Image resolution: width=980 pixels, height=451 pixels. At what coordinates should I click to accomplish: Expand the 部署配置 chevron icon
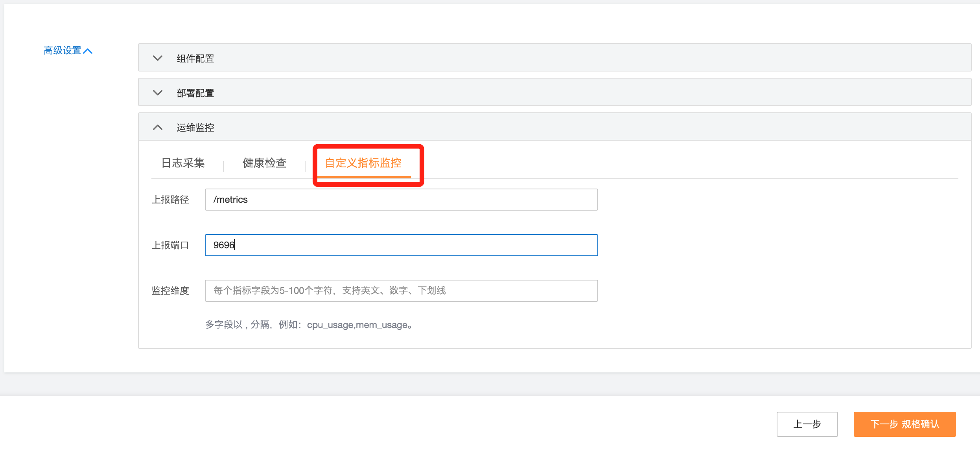click(x=158, y=93)
